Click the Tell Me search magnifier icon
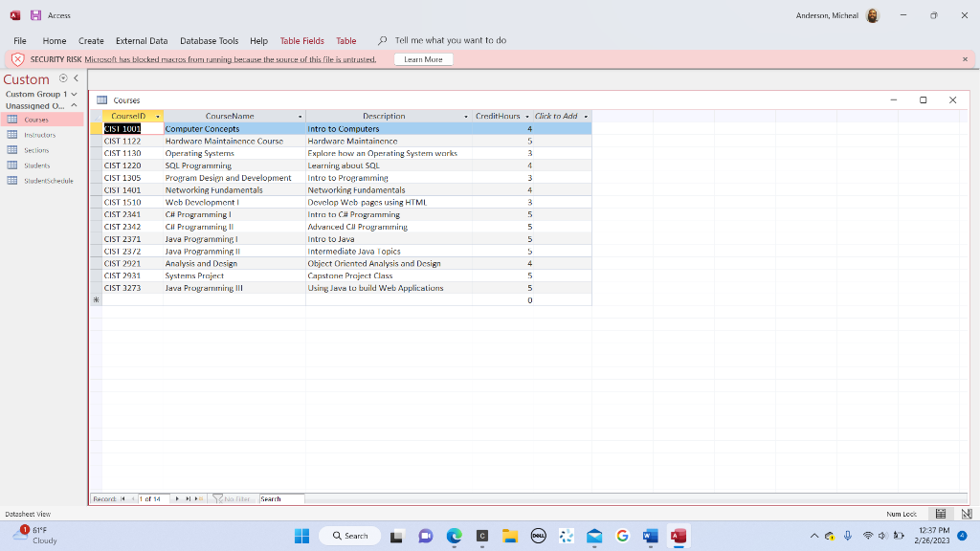The width and height of the screenshot is (980, 551). 382,40
